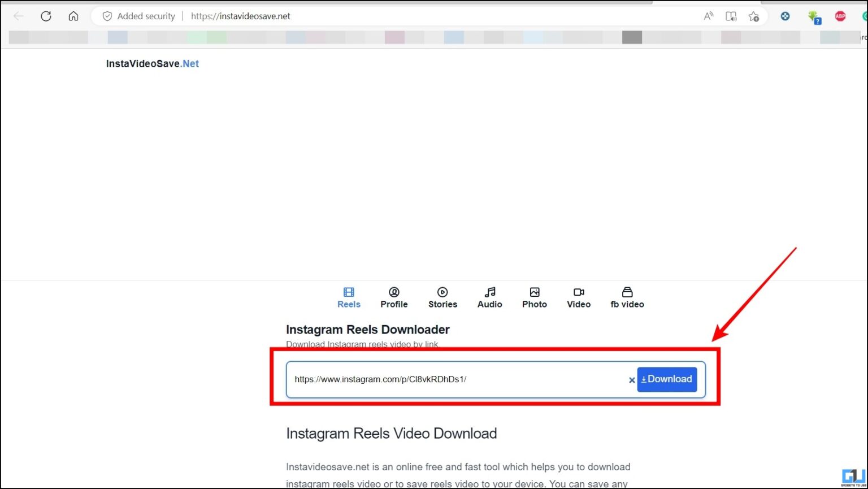868x489 pixels.
Task: Open the InstaVideoSave.Net logo link
Action: (151, 63)
